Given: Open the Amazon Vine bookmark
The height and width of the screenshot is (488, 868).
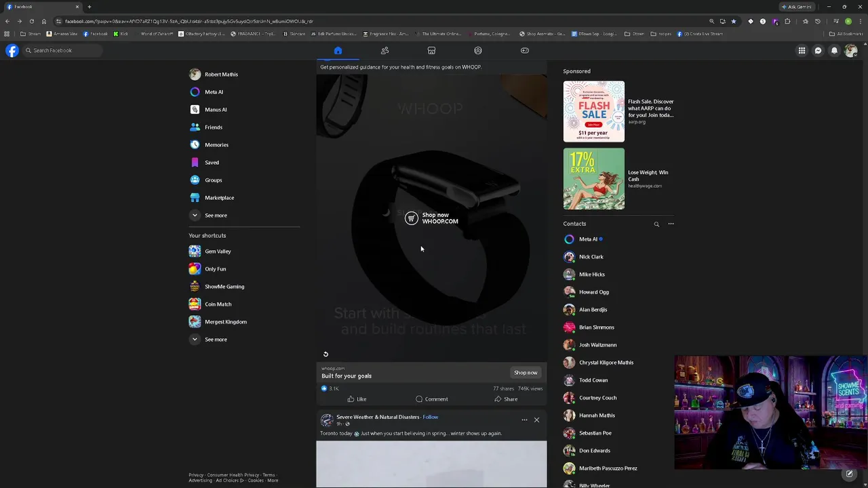Looking at the screenshot, I should (x=62, y=34).
